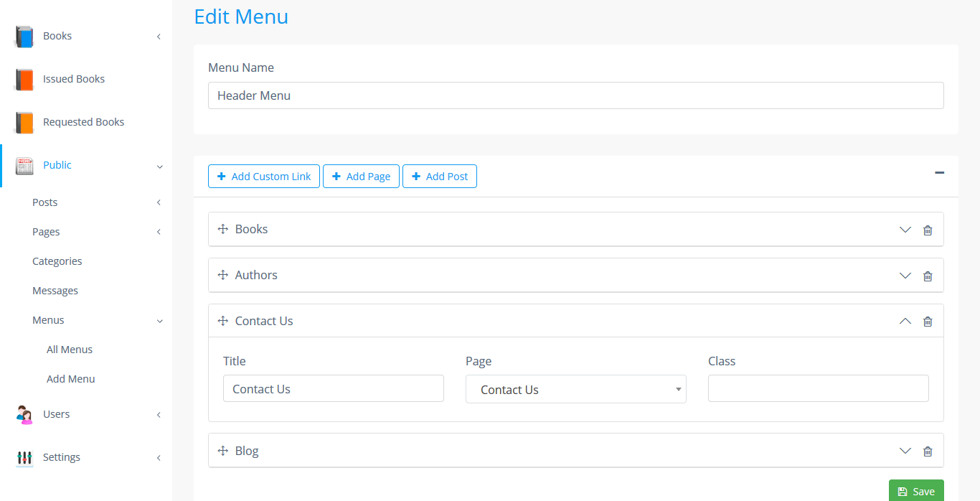This screenshot has width=980, height=501.
Task: Collapse the Contact Us item panel
Action: point(905,321)
